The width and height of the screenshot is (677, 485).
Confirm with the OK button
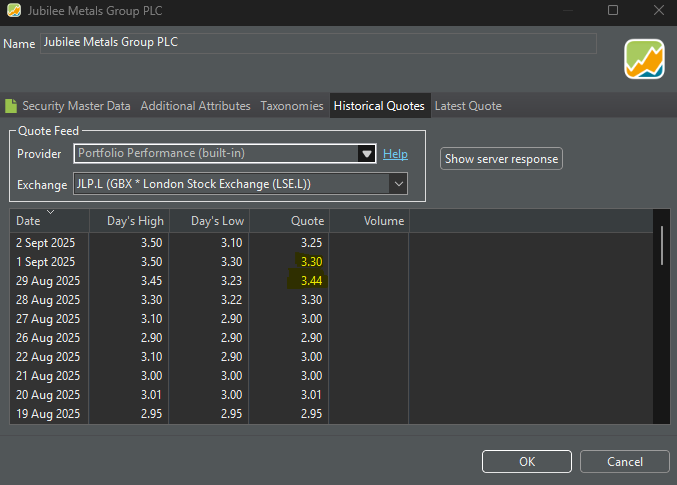pos(526,461)
